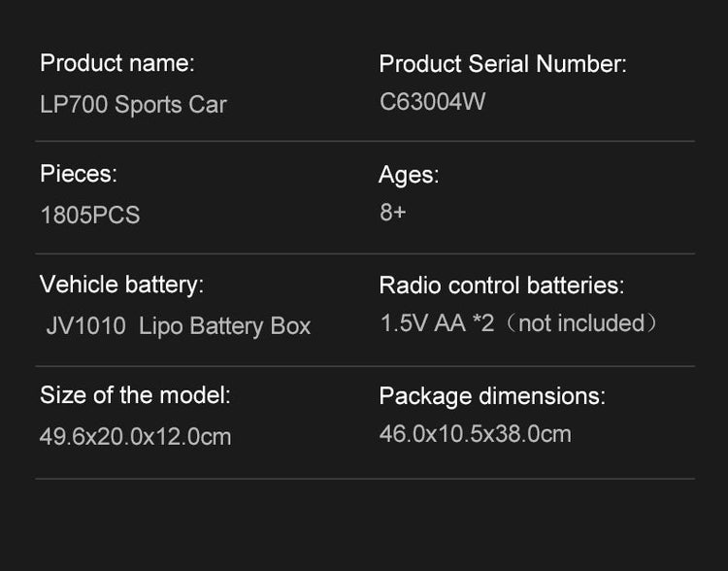Screen dimensions: 728x571
Task: Select the 8+ age value
Action: (392, 213)
